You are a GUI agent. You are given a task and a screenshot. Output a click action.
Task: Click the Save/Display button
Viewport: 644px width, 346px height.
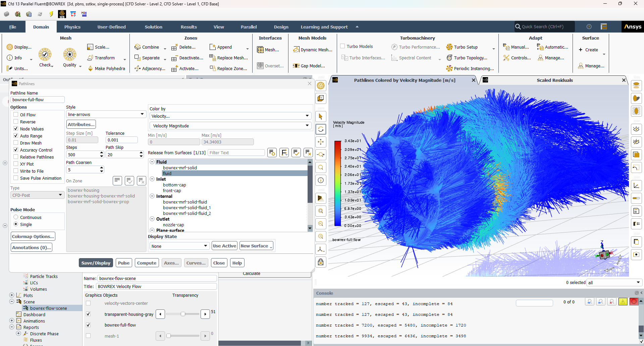click(96, 263)
